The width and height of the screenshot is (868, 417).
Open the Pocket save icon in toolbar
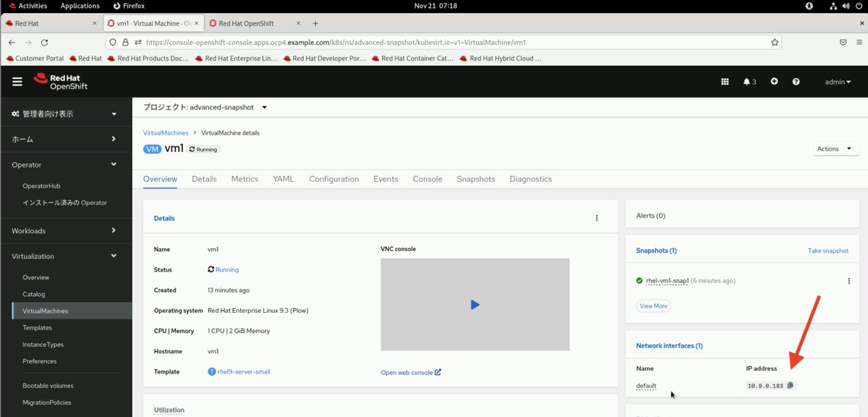click(843, 42)
